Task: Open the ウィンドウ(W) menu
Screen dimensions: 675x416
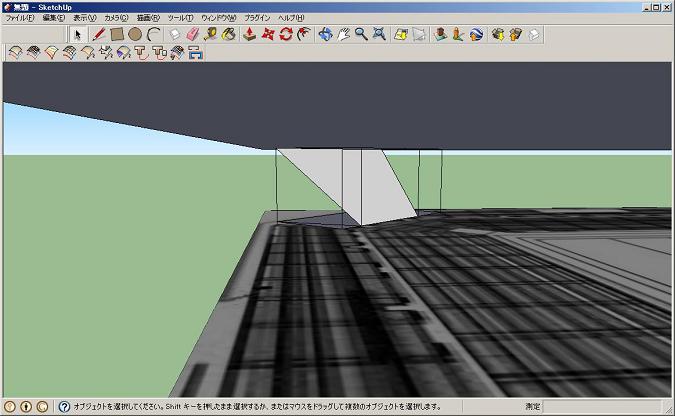Action: [x=218, y=18]
